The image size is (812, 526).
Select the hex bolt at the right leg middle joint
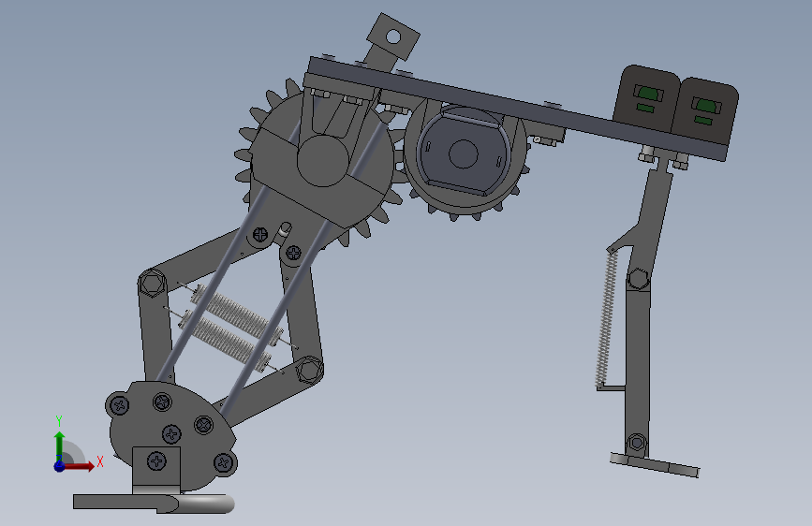(x=638, y=280)
